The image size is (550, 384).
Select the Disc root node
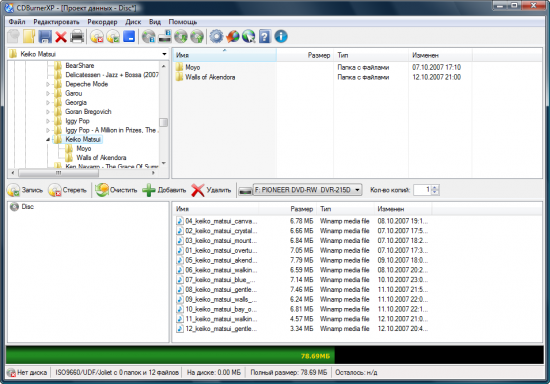tap(27, 207)
